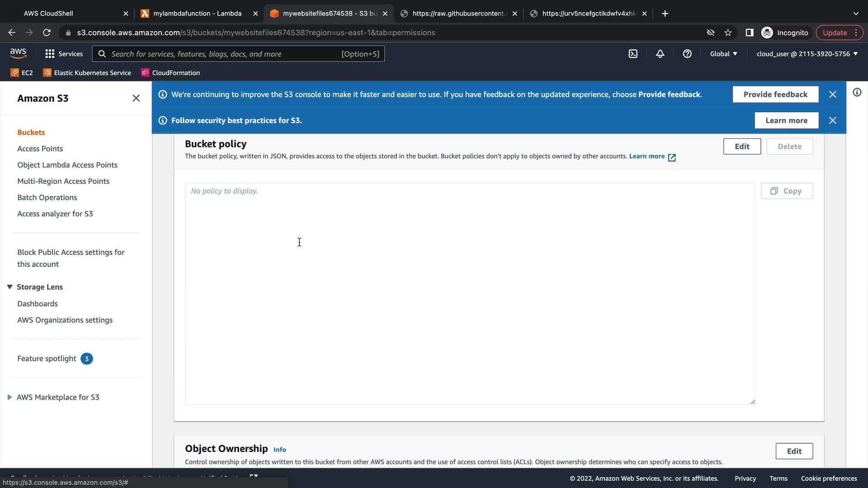Screen dimensions: 868x488
Task: Switch to the mylambdafunction Lambda tab
Action: point(198,14)
